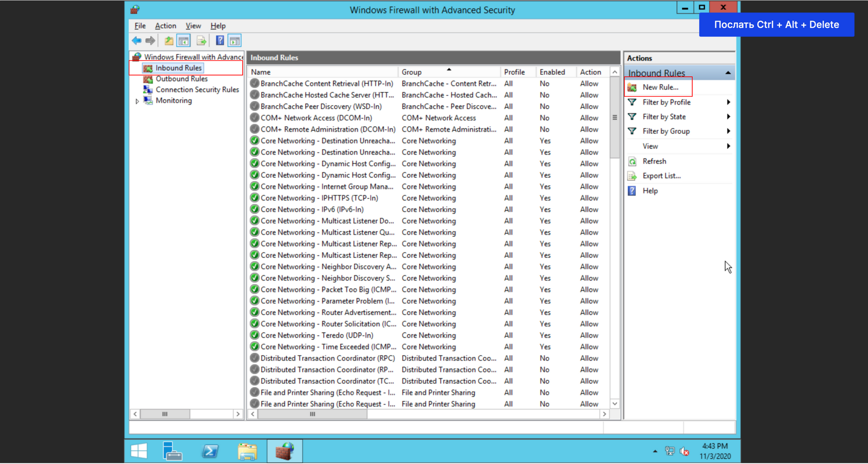Viewport: 868px width, 464px height.
Task: Sort rules by Group column header
Action: click(449, 72)
